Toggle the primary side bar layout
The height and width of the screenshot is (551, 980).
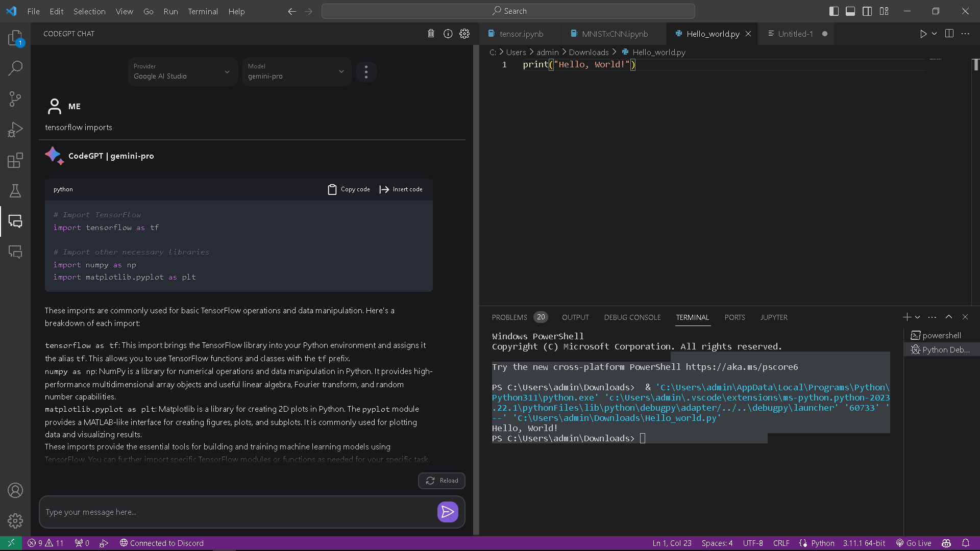(834, 11)
